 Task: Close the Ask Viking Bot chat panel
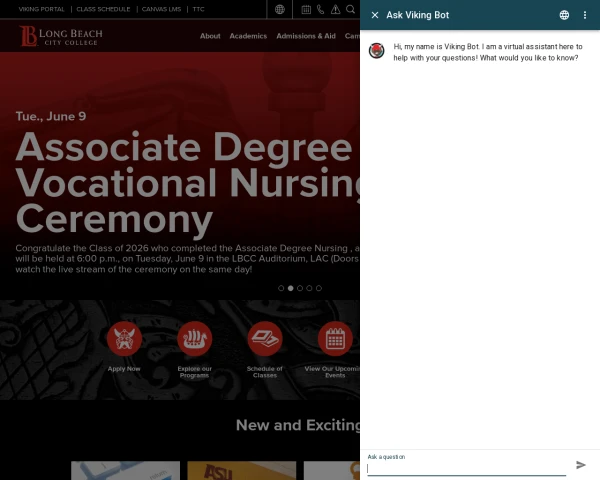375,15
